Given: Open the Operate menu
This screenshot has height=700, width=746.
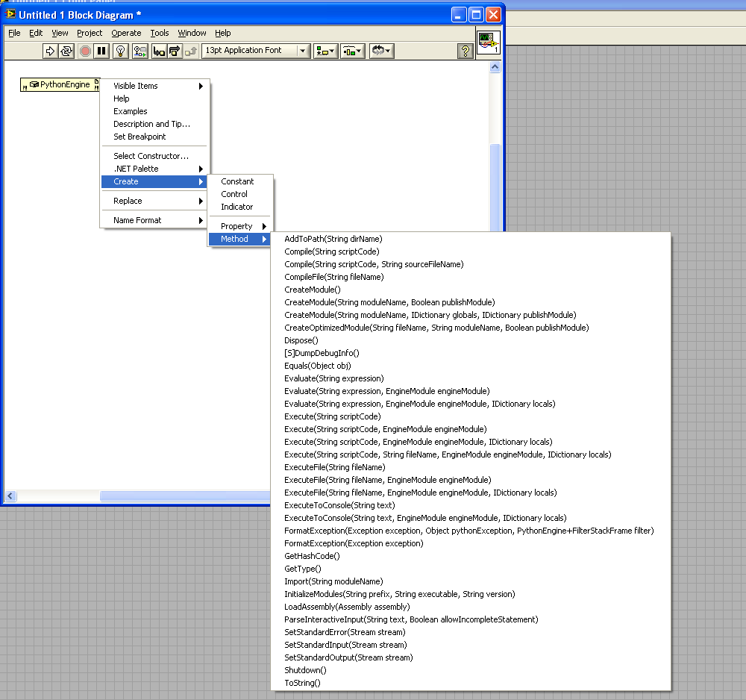Looking at the screenshot, I should [126, 33].
